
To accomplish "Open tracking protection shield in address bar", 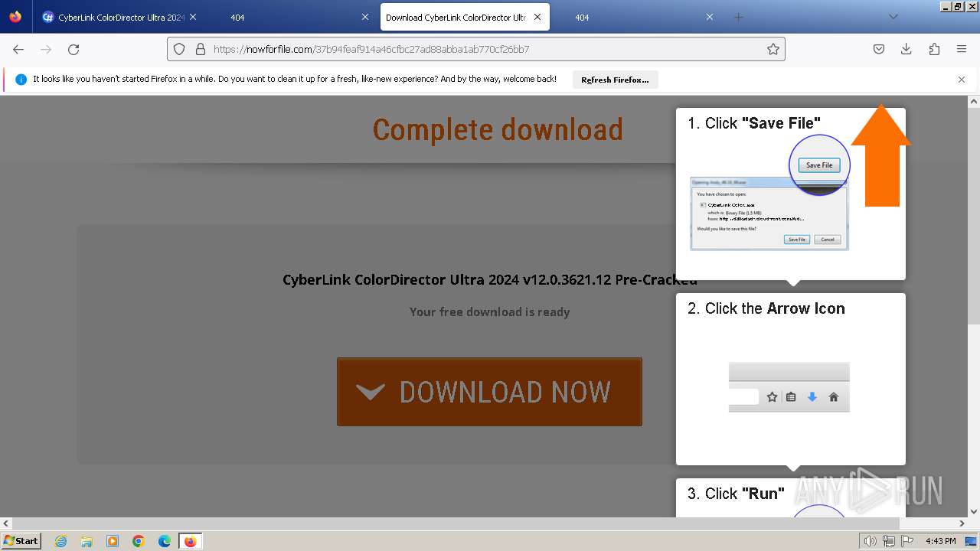I will 179,49.
